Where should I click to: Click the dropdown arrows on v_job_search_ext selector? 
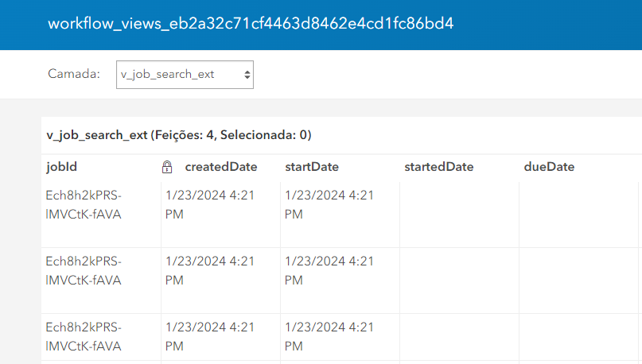coord(247,75)
